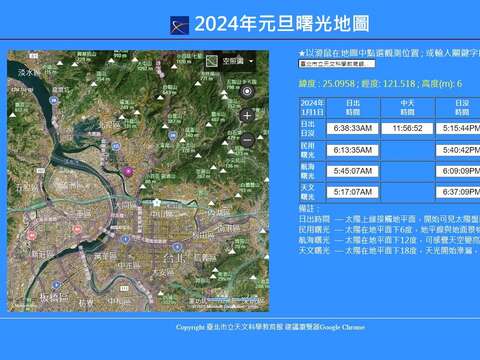Click the 大安區 district label on map
Screen dimensions: 480x360
click(x=163, y=273)
